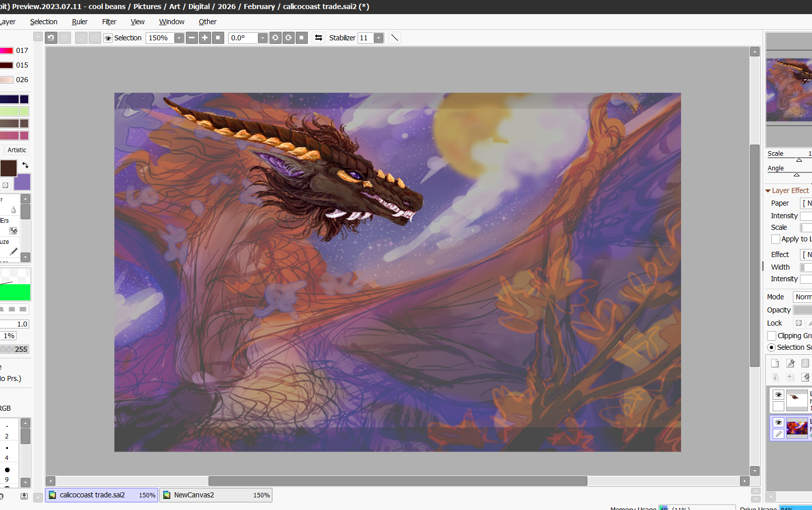
Task: Create a new normal layer
Action: point(775,363)
